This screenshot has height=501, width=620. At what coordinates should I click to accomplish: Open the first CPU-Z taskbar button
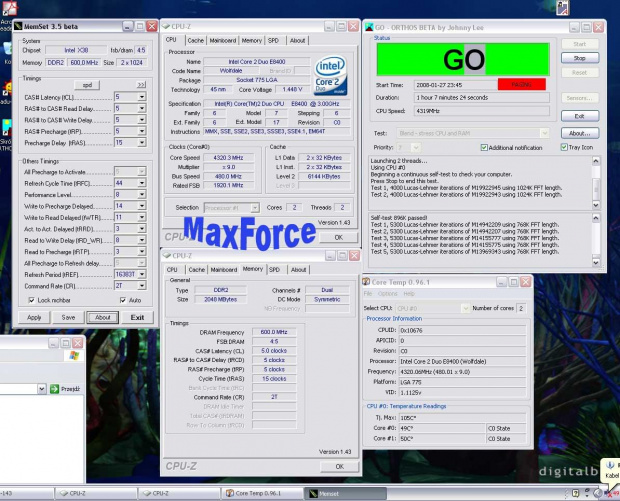click(x=95, y=493)
